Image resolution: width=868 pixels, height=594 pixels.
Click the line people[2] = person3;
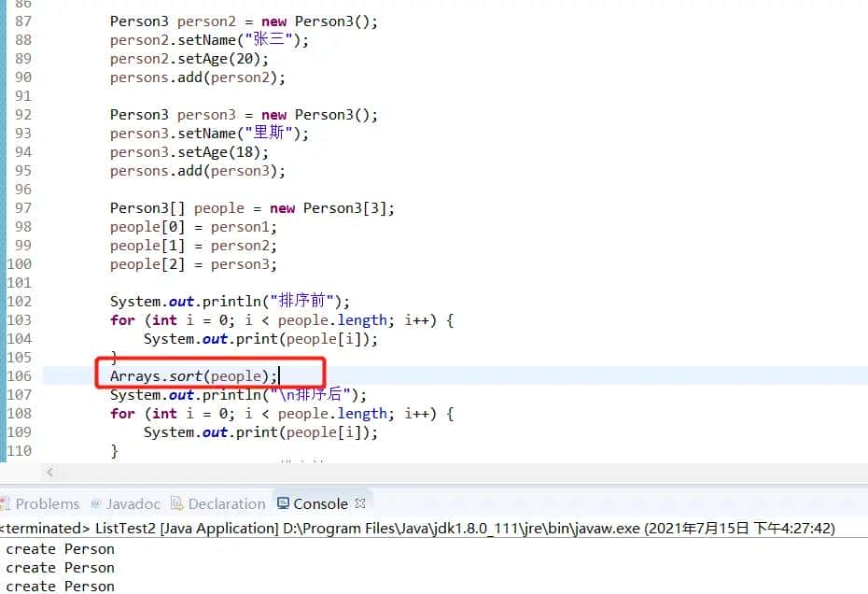tap(193, 263)
